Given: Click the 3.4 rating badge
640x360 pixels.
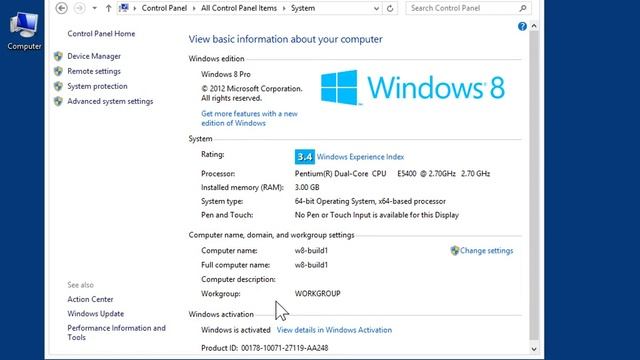Looking at the screenshot, I should pyautogui.click(x=304, y=157).
